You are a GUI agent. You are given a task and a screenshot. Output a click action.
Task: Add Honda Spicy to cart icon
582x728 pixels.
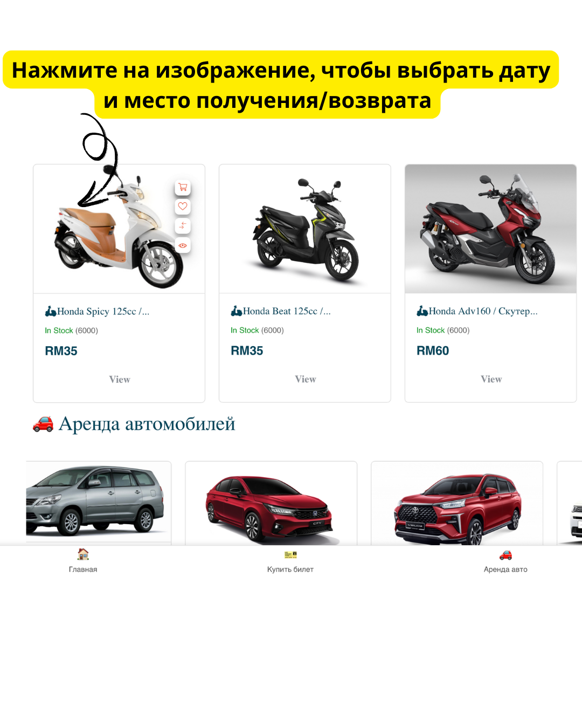coord(183,187)
